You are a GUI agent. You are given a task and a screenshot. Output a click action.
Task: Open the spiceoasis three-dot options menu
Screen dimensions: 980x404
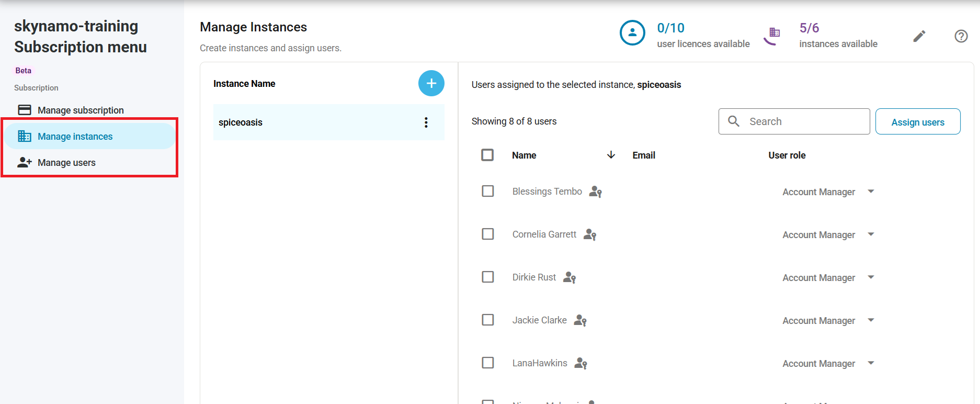[x=426, y=122]
